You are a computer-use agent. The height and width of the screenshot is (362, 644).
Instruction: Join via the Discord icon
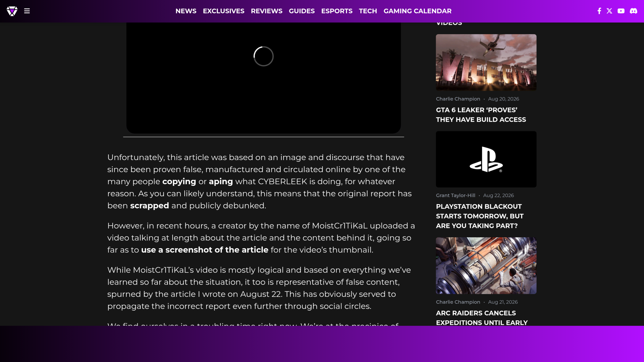633,11
